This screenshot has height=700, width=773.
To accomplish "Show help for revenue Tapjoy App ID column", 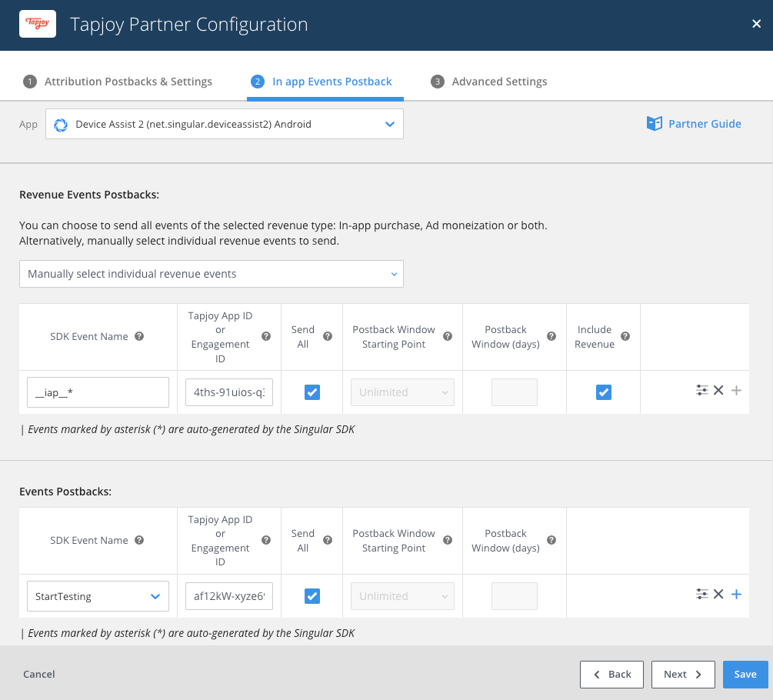I will coord(266,336).
